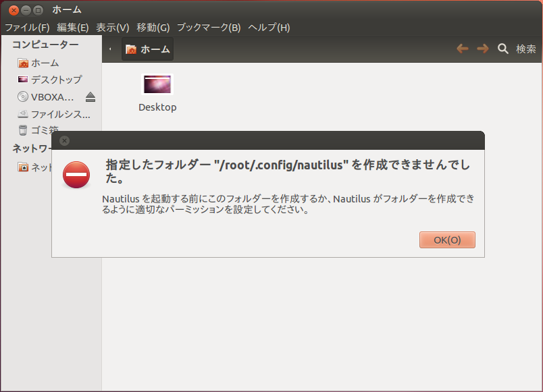Click the magnifier search icon
Viewport: 543px width, 392px height.
pos(503,49)
